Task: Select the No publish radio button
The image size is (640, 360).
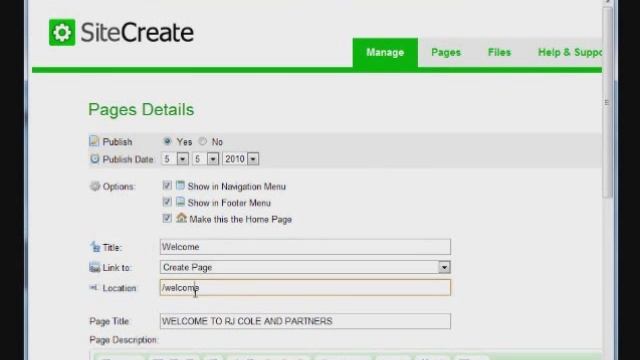Action: [x=203, y=141]
